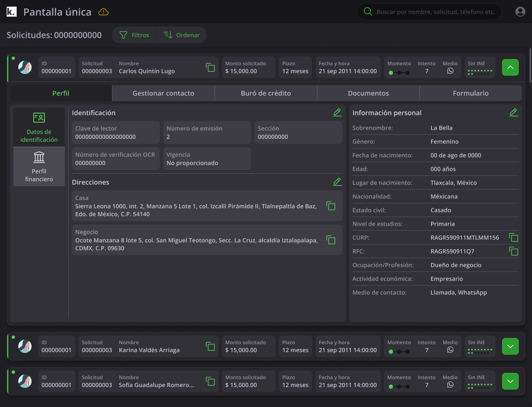
Task: Click Monto solicitado in Carlos's row
Action: [x=249, y=67]
